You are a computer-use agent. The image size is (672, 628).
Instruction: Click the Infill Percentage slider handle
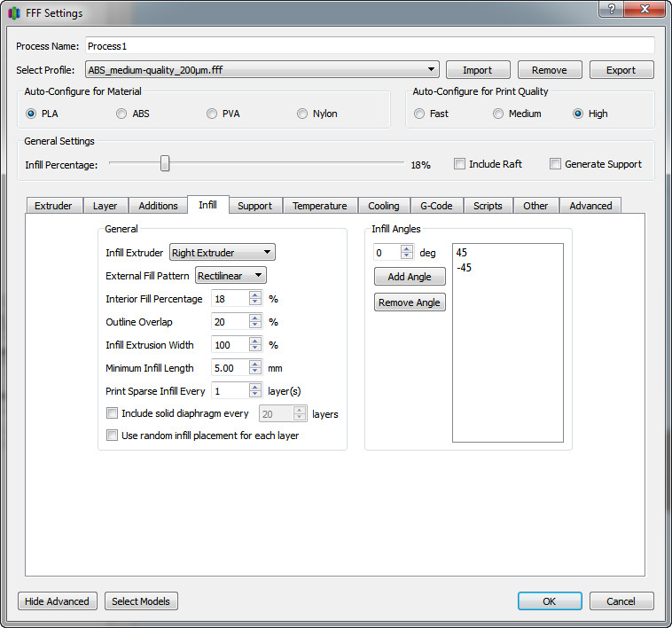click(165, 164)
